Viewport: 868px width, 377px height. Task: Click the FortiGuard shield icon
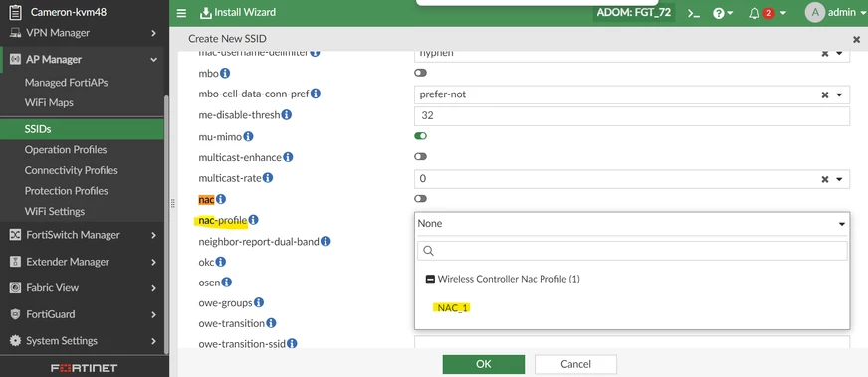[x=16, y=314]
